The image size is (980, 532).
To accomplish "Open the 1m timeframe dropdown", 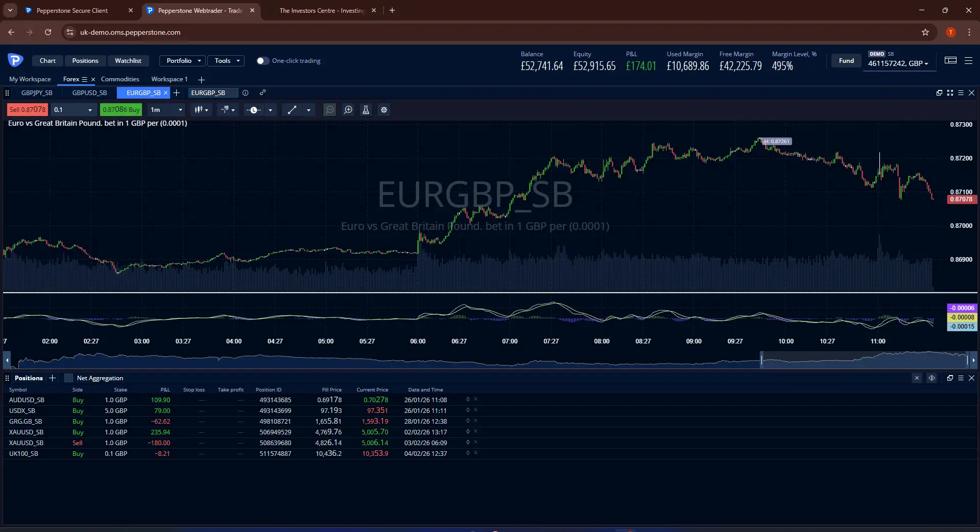I will point(165,110).
